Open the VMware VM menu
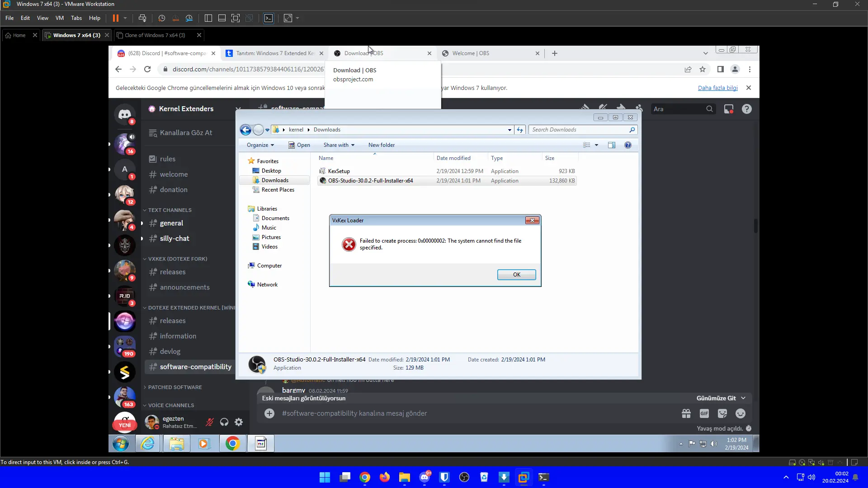This screenshot has height=488, width=868. 60,18
